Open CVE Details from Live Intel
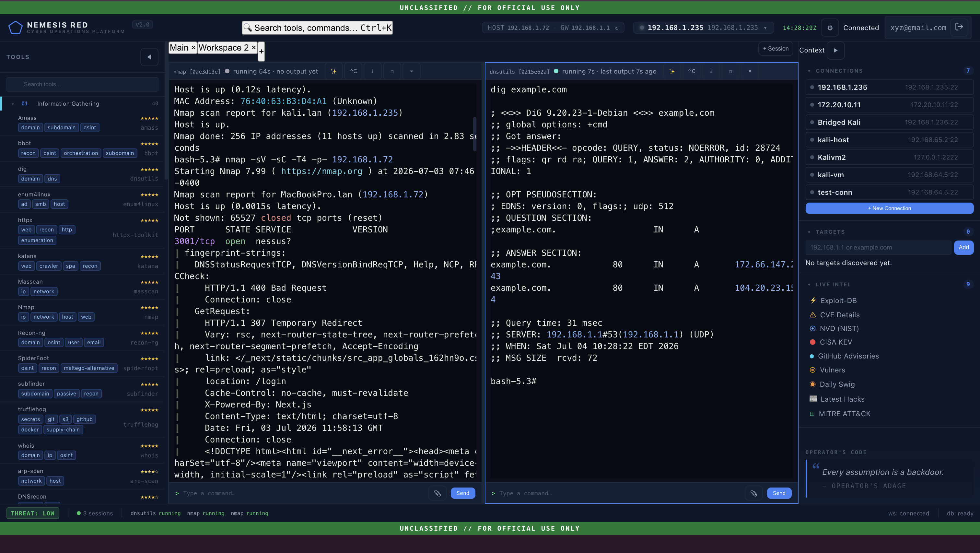 coord(840,315)
